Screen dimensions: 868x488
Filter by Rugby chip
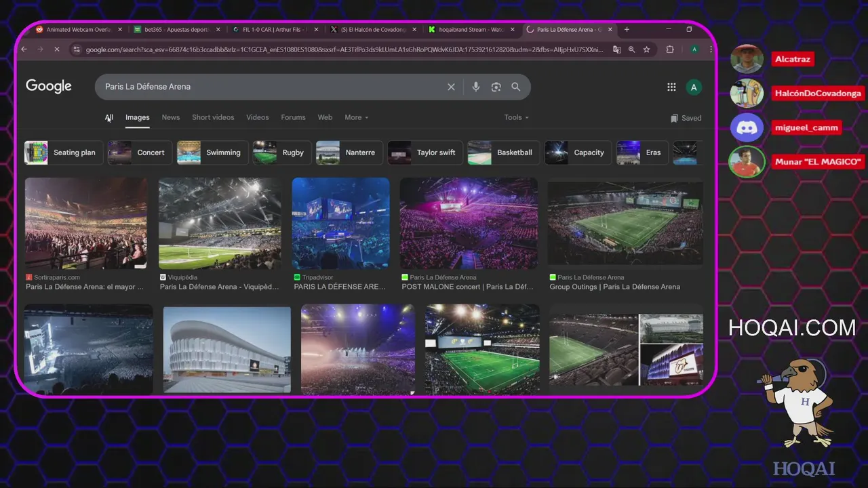(x=282, y=152)
